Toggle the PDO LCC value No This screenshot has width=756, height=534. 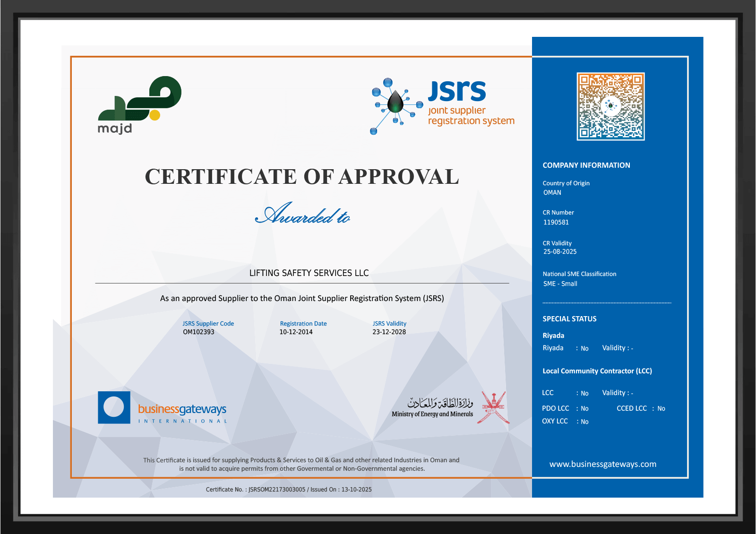(584, 408)
